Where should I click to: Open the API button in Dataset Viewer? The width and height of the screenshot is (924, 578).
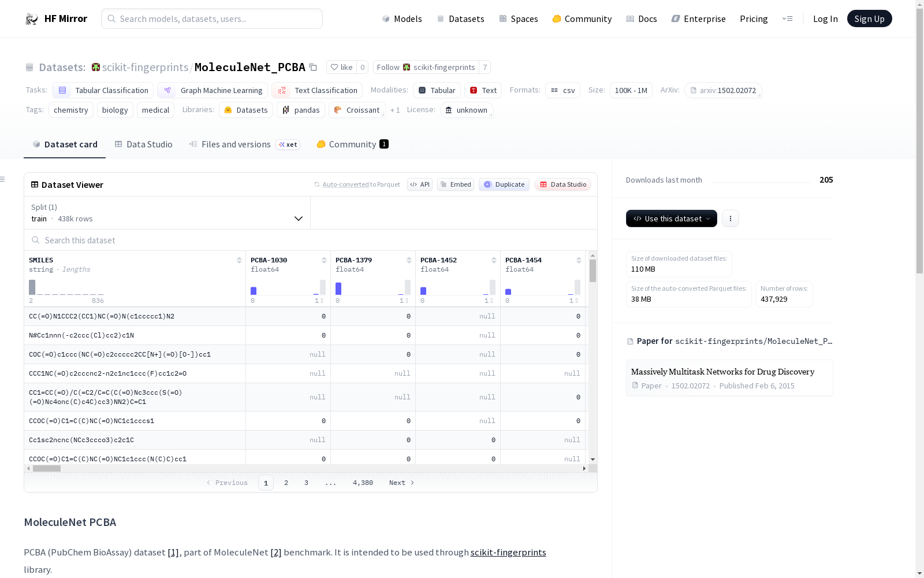coord(420,184)
